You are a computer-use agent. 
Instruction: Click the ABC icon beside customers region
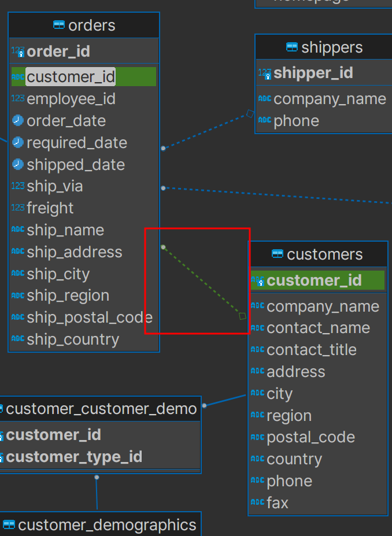point(257,415)
